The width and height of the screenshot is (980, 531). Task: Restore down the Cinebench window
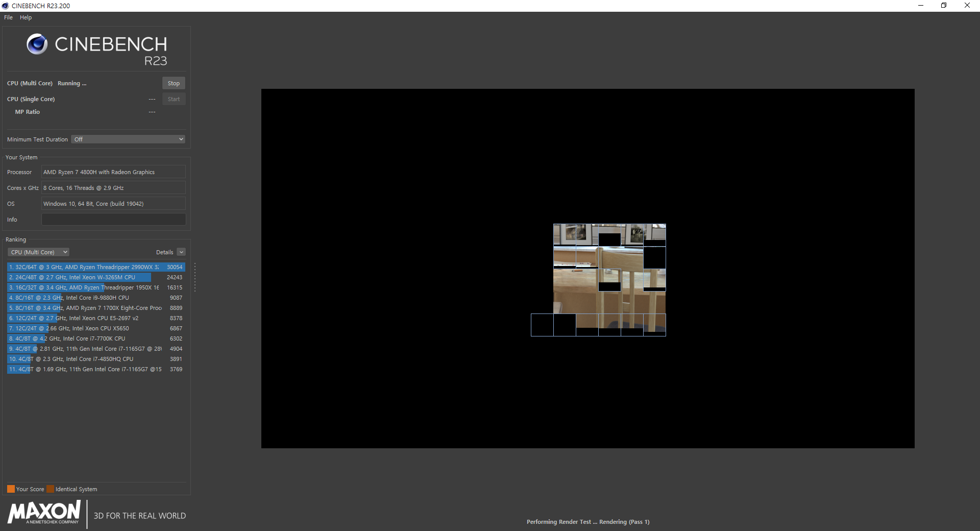click(944, 6)
